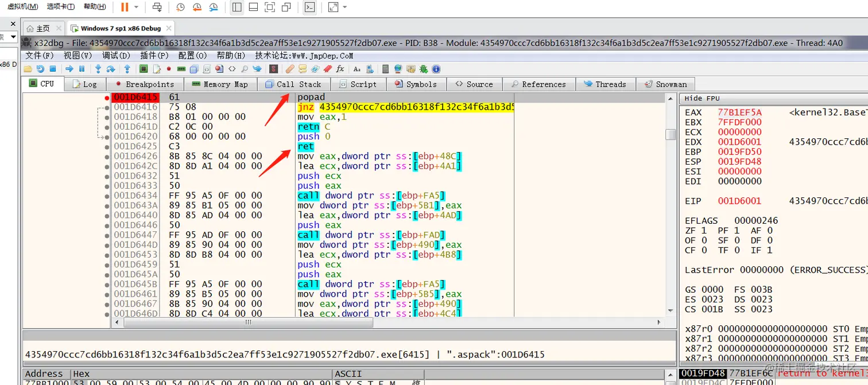Viewport: 868px width, 385px height.
Task: Open the Strings Az toolbar icon
Action: (x=356, y=69)
